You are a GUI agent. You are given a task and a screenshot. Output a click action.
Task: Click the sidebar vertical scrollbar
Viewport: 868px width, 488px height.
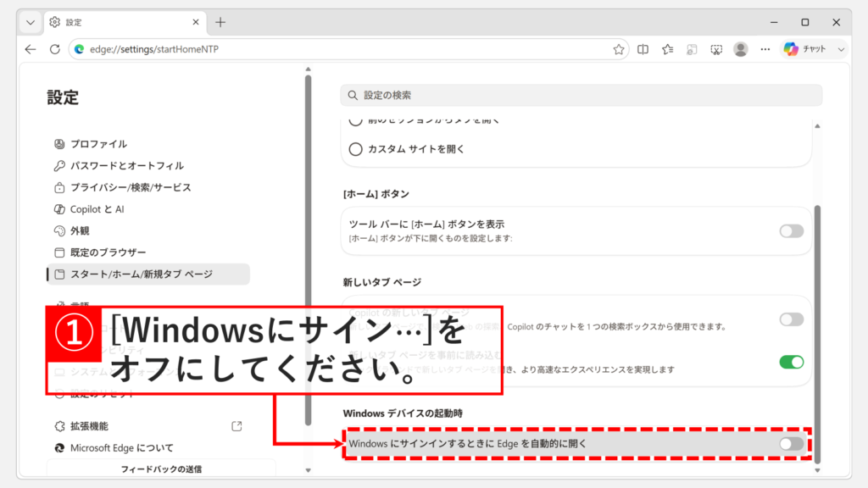(308, 250)
